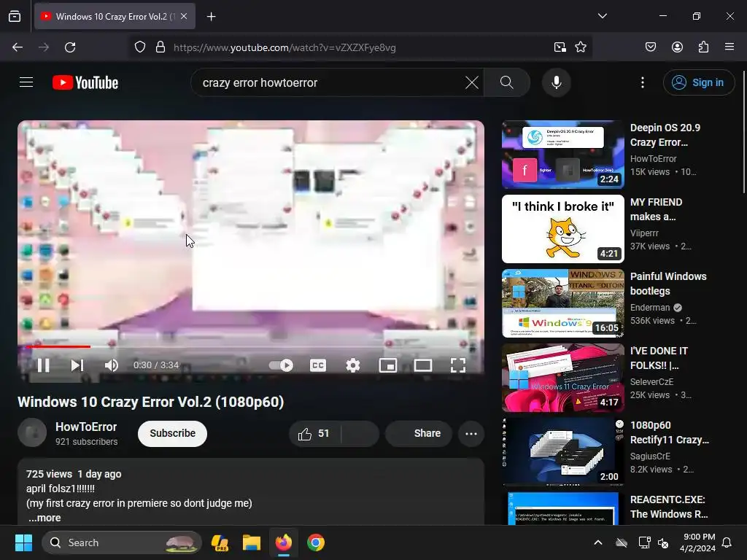747x560 pixels.
Task: Click the taskbar Search box
Action: point(122,542)
